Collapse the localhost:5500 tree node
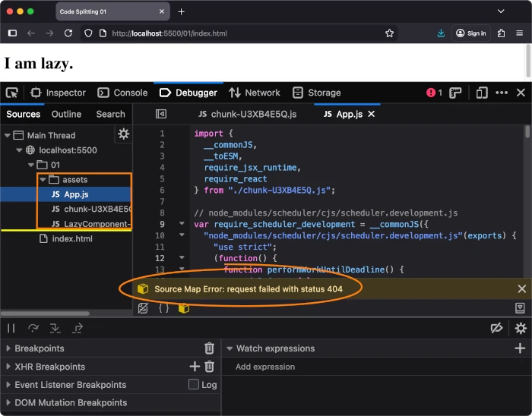Image resolution: width=532 pixels, height=416 pixels. coord(19,150)
